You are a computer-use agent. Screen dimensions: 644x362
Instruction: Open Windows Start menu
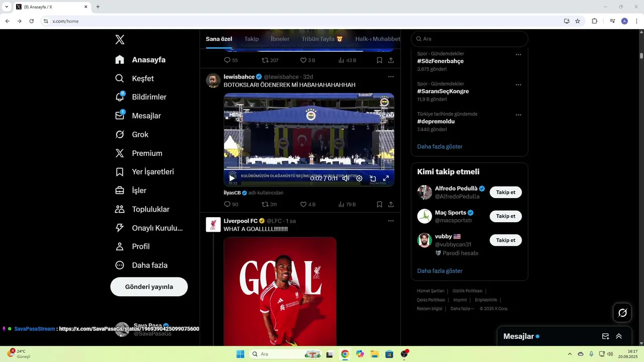tap(240, 354)
